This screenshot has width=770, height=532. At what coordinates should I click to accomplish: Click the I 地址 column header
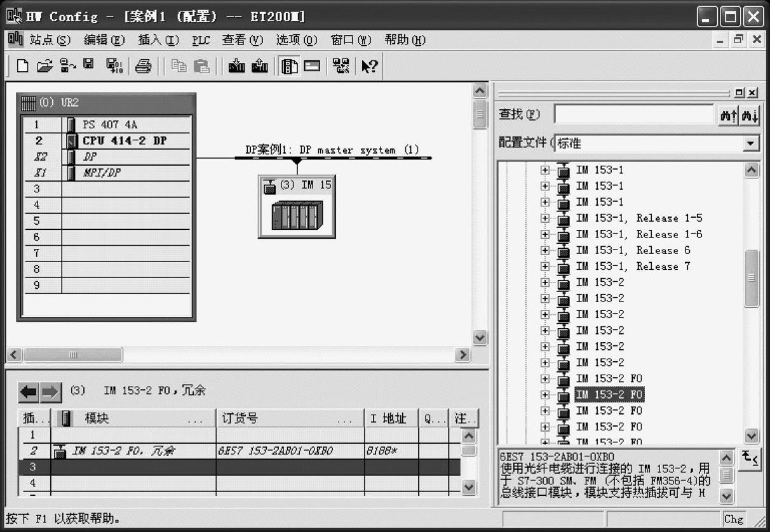391,419
